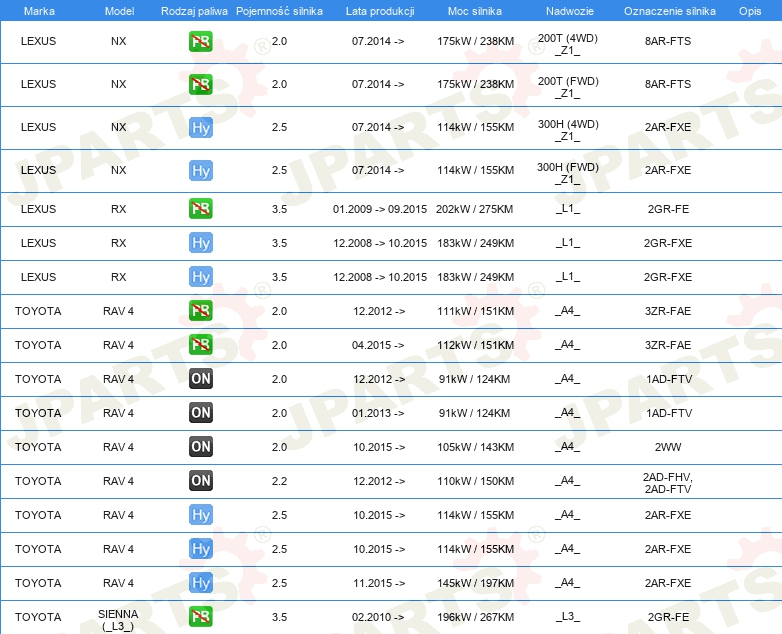Viewport: 782px width, 634px height.
Task: Click the Pojemność silnika column header
Action: [279, 10]
